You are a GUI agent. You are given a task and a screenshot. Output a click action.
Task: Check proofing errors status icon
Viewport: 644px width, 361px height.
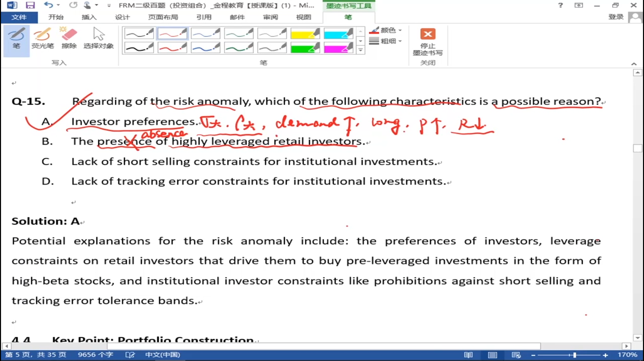click(130, 355)
